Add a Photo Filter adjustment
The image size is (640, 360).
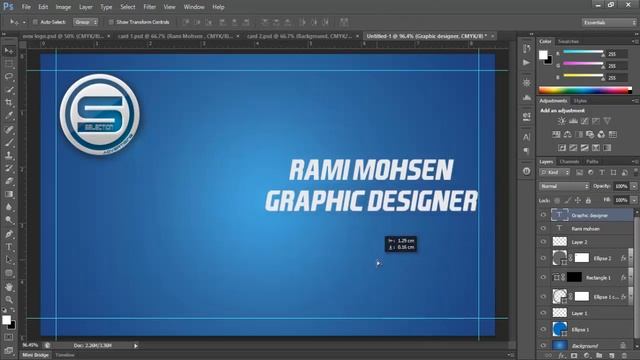point(590,134)
